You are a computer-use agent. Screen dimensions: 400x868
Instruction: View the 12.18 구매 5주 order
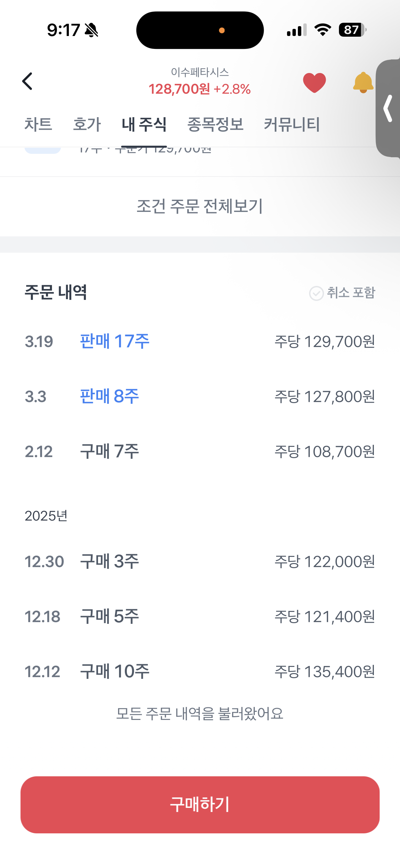tap(199, 616)
